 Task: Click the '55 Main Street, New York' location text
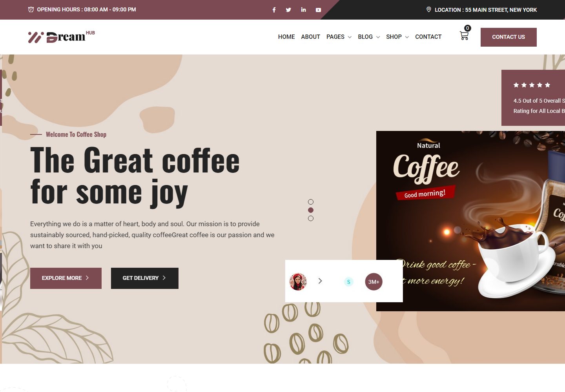click(x=501, y=10)
